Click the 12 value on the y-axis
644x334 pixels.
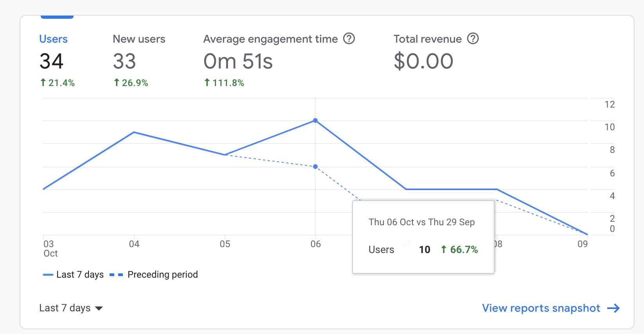click(x=610, y=104)
